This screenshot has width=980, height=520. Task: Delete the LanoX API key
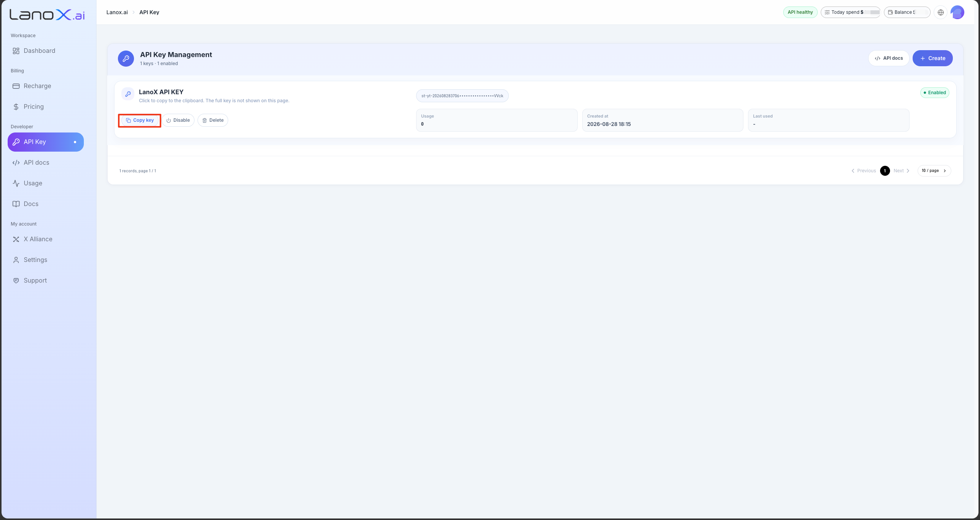tap(213, 120)
